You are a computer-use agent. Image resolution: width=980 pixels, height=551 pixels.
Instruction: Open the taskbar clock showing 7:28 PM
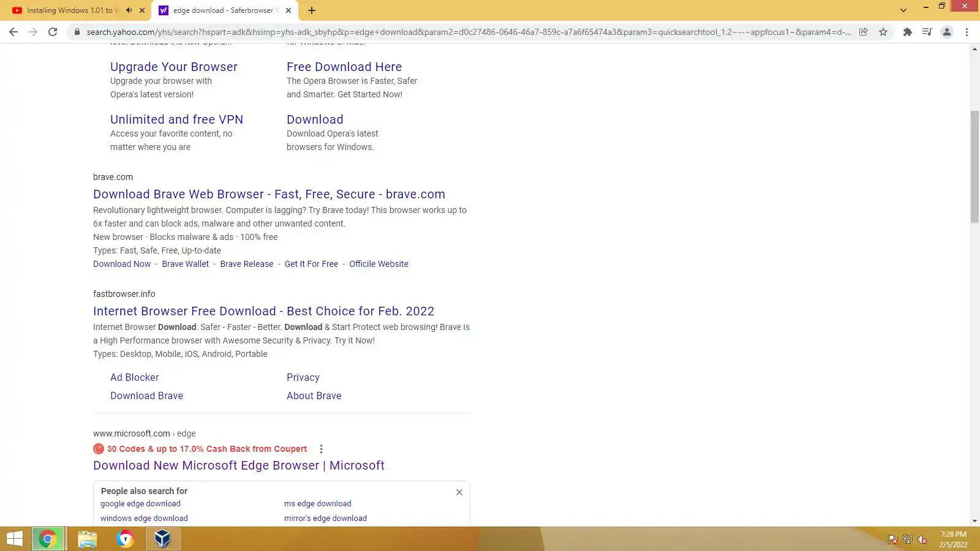pos(954,539)
